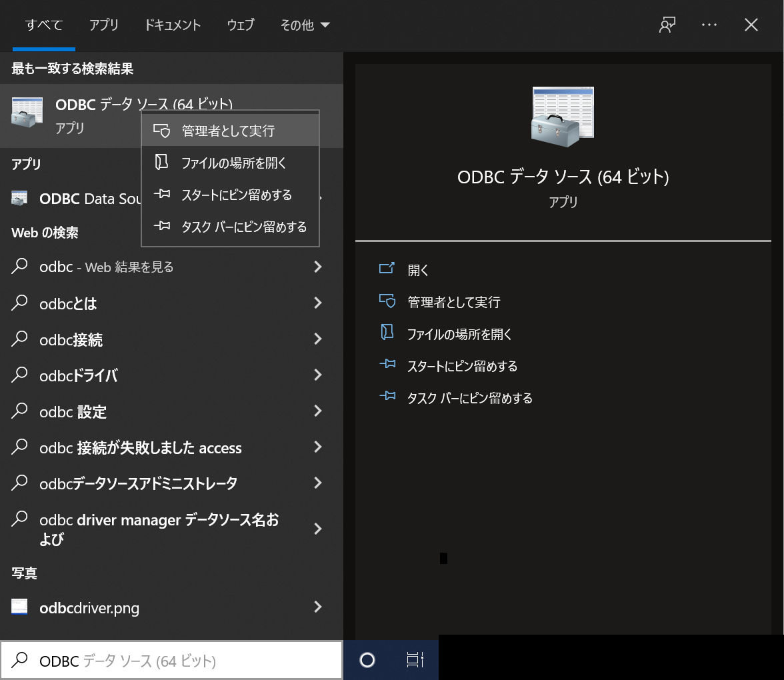Viewport: 784px width, 680px height.
Task: Click the magnifier icon beside odbc 設定
Action: [19, 410]
